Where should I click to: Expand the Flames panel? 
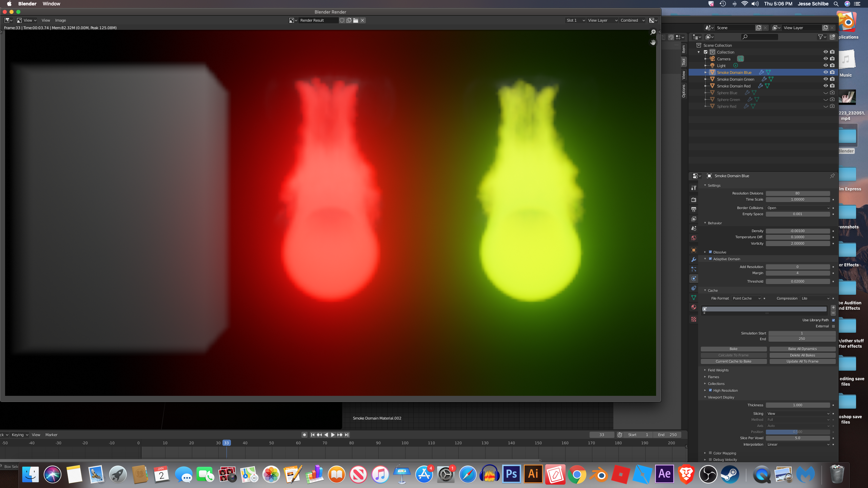(713, 377)
